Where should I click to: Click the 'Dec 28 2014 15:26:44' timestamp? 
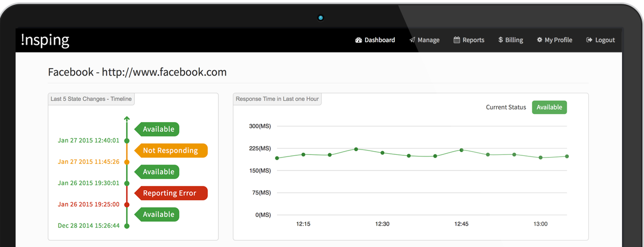tap(89, 226)
